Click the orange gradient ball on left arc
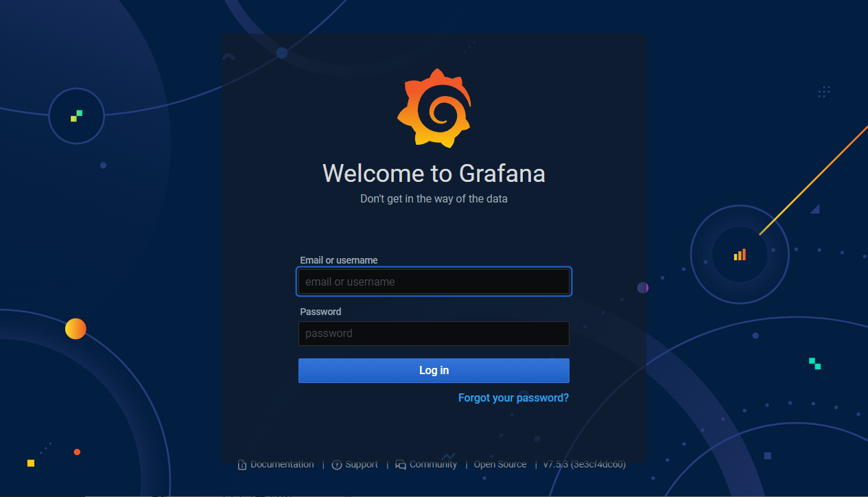Viewport: 868px width, 497px height. [75, 329]
